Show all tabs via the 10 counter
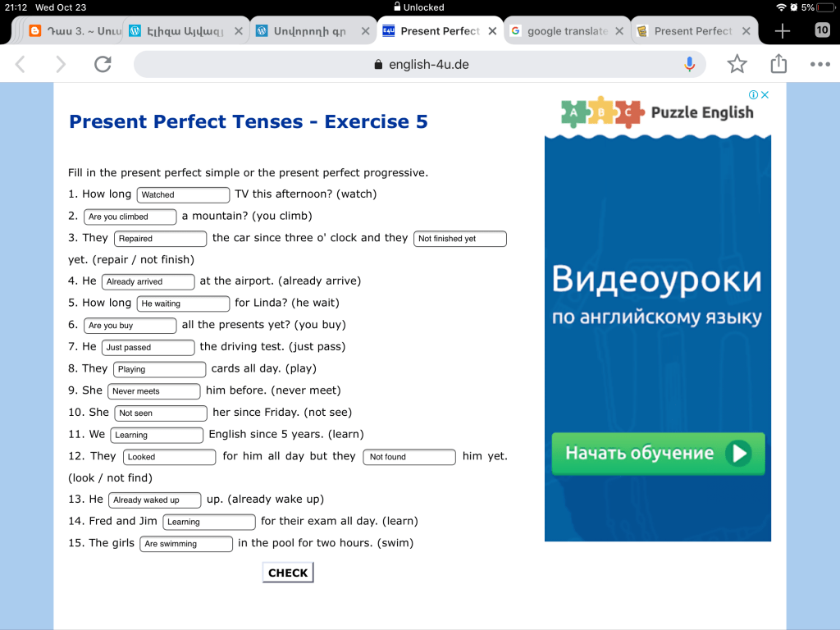The image size is (840, 630). coord(822,30)
